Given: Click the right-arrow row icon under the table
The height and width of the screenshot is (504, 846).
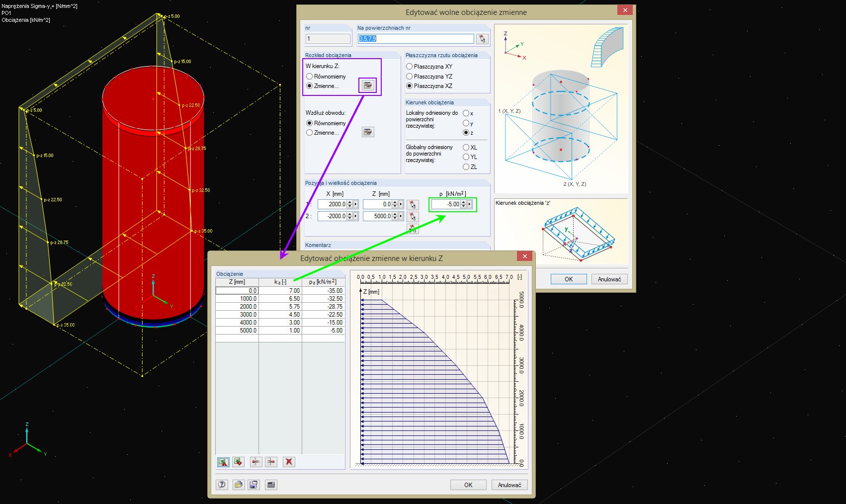Looking at the screenshot, I should coord(271,462).
